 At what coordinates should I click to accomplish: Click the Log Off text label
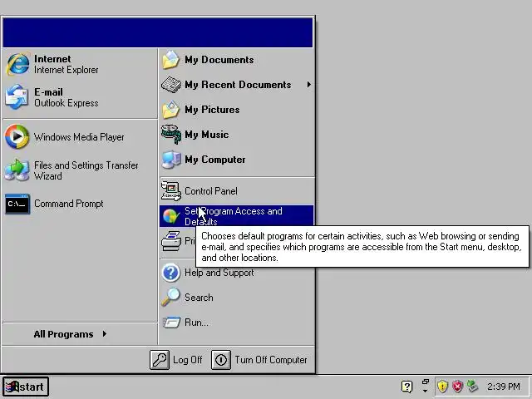(188, 360)
